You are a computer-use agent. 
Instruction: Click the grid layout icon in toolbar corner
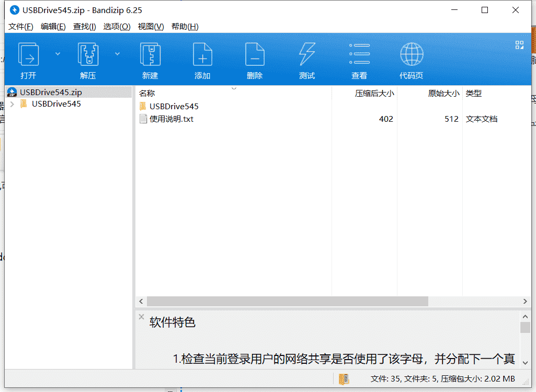coord(519,45)
